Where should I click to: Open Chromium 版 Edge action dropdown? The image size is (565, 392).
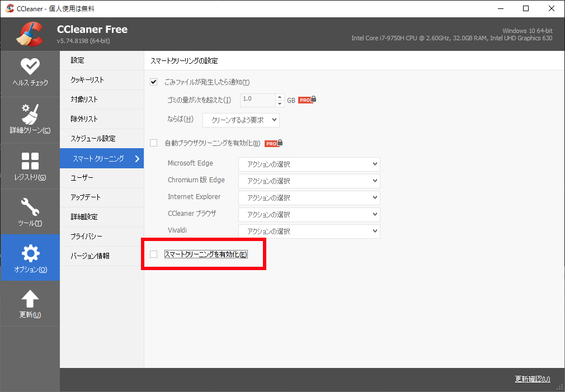tap(309, 181)
